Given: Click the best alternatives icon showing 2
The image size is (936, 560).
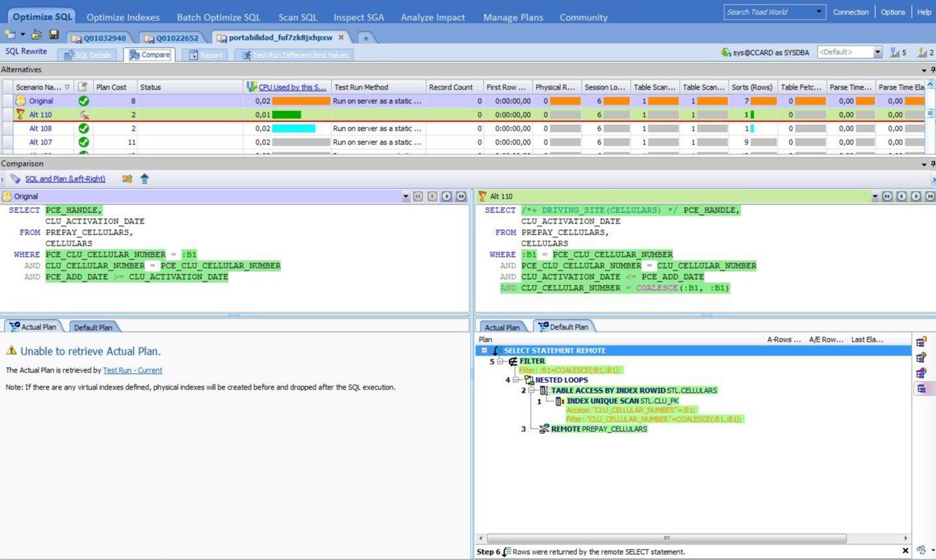Looking at the screenshot, I should [x=922, y=52].
